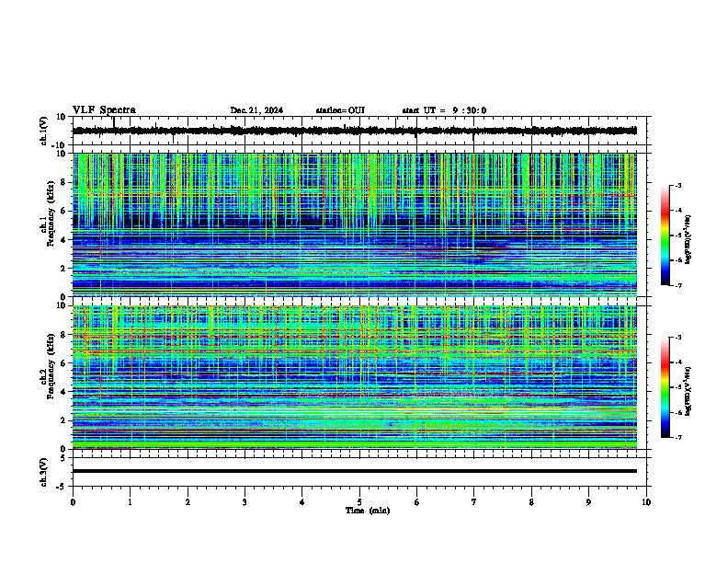This screenshot has width=728, height=563.
Task: Click time axis tick label "9"
Action: (588, 502)
